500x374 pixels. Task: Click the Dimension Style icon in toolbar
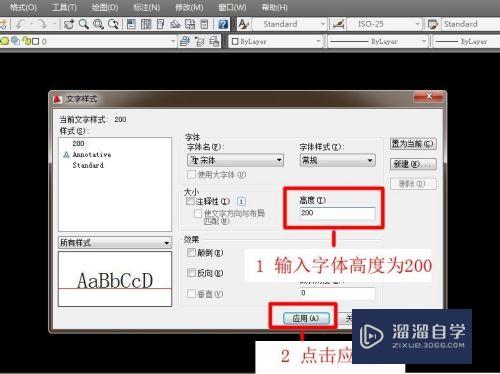[x=338, y=24]
